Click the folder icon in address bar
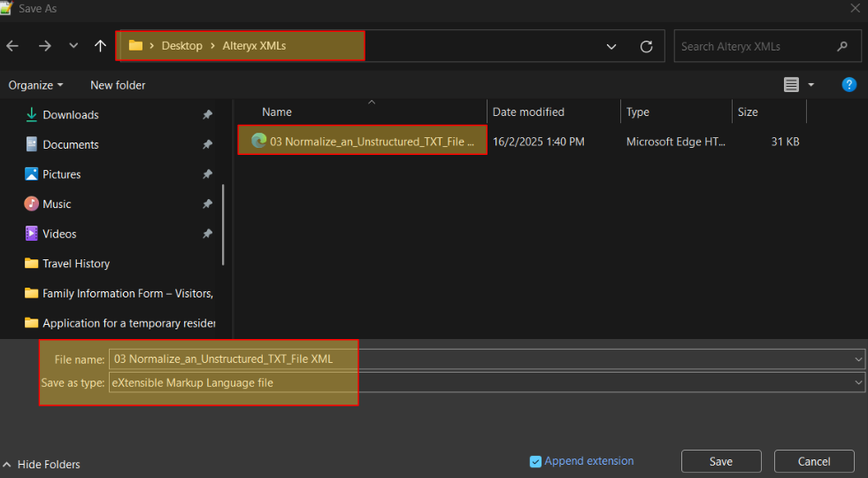The width and height of the screenshot is (868, 478). (135, 45)
